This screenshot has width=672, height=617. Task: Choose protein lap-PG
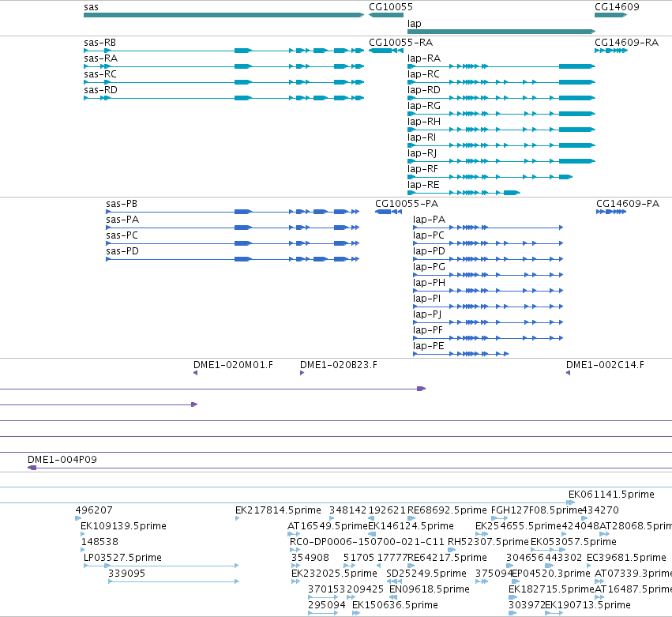pos(429,267)
